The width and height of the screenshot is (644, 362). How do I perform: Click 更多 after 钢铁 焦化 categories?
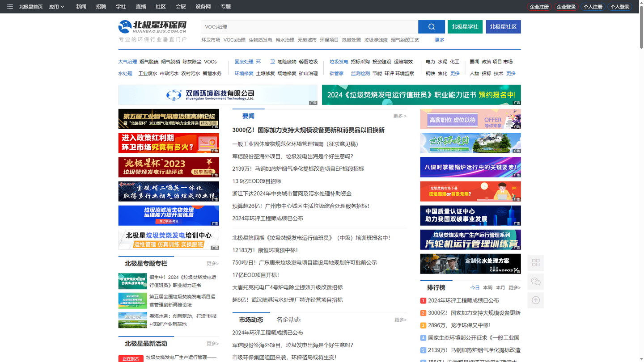click(x=455, y=73)
